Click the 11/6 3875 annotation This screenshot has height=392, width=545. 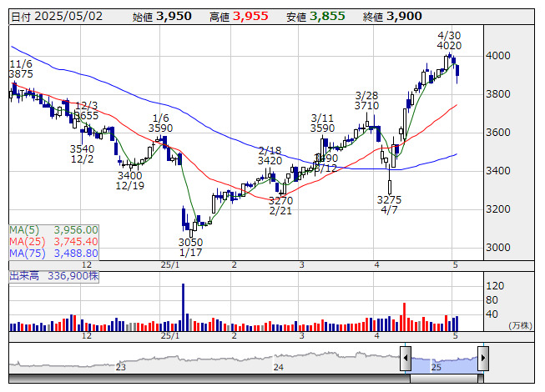click(x=21, y=68)
